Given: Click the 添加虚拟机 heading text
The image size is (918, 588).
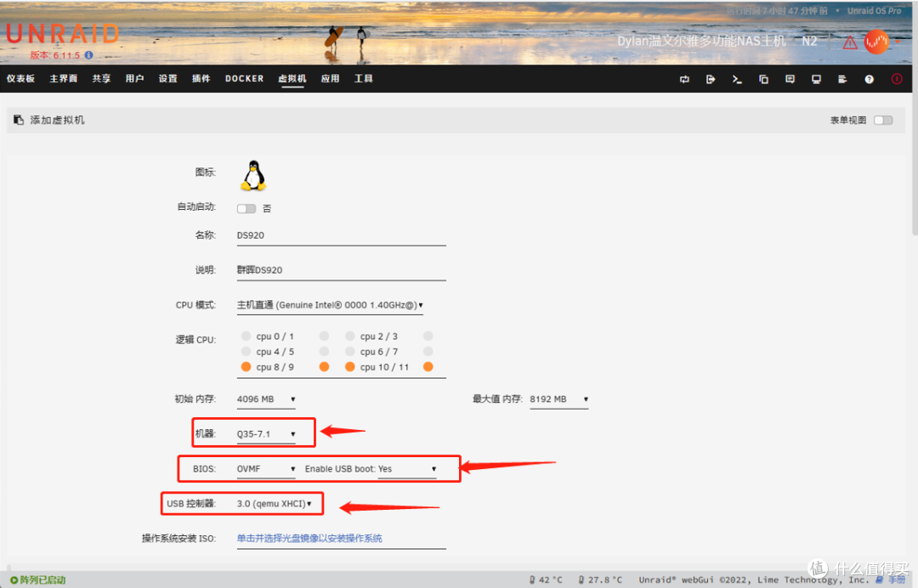Looking at the screenshot, I should (x=58, y=120).
